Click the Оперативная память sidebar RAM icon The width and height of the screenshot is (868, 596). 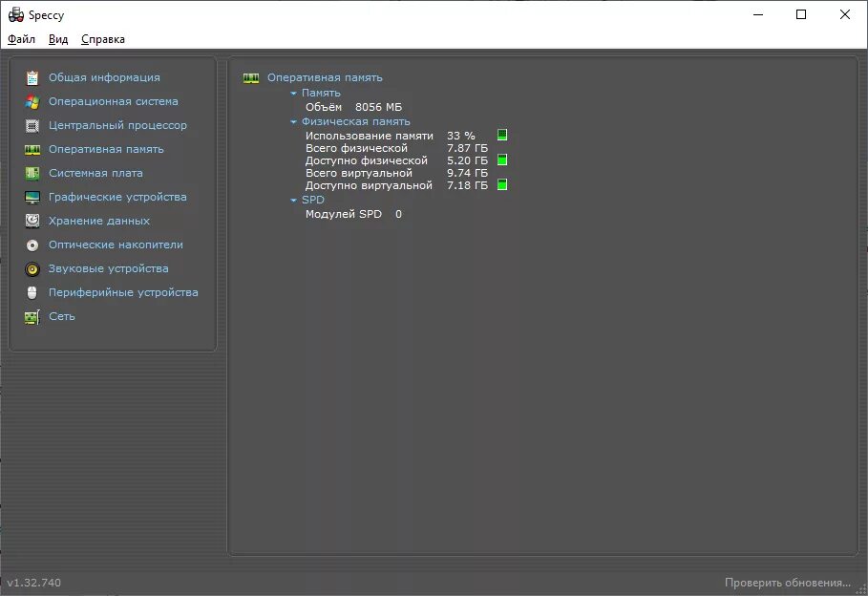pos(32,150)
